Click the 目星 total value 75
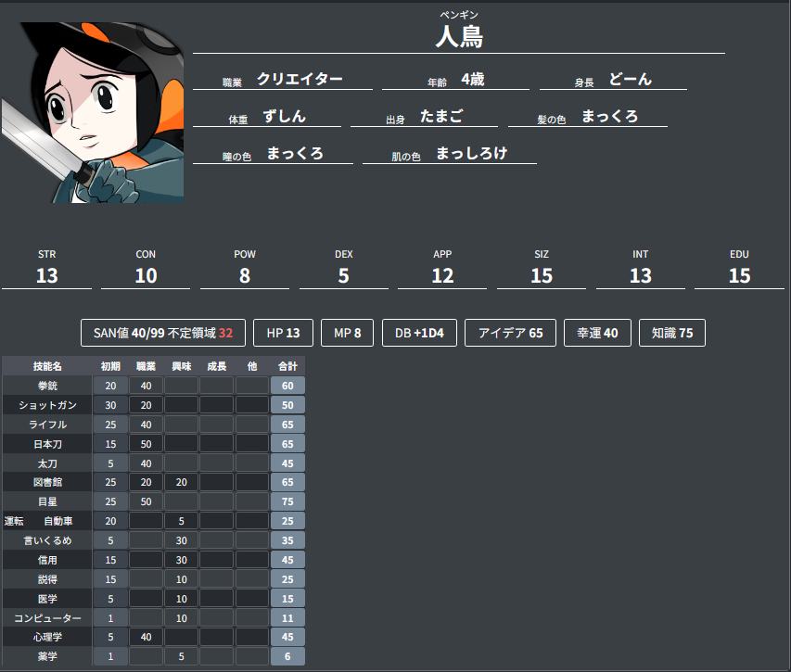 click(286, 501)
